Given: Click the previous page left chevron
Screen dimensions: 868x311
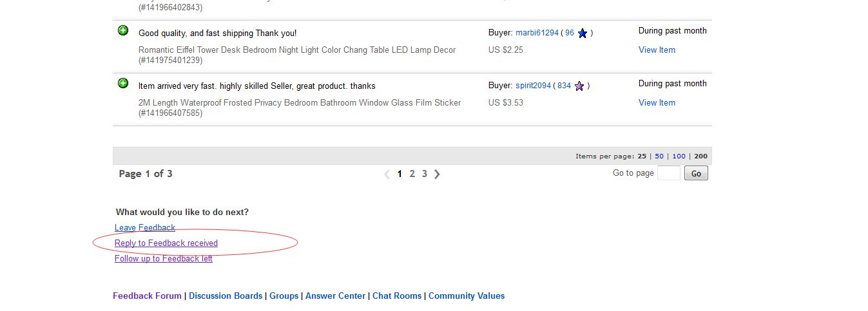Looking at the screenshot, I should pyautogui.click(x=387, y=174).
